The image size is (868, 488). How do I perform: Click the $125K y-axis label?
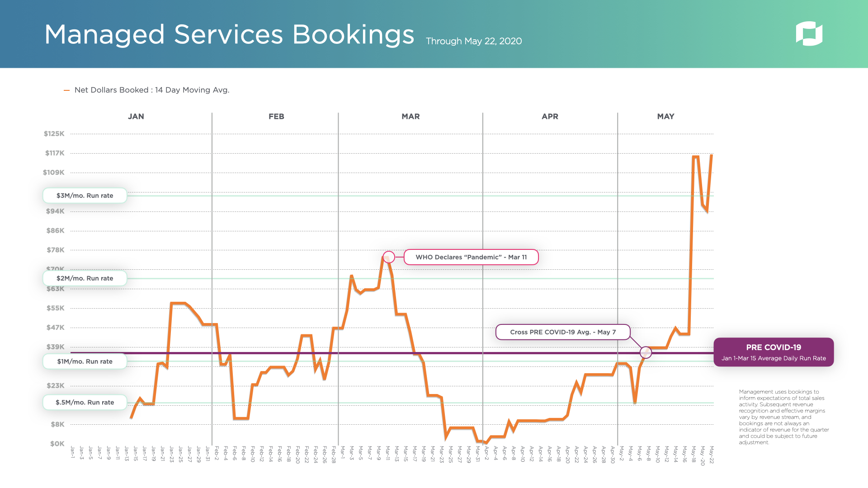click(54, 134)
